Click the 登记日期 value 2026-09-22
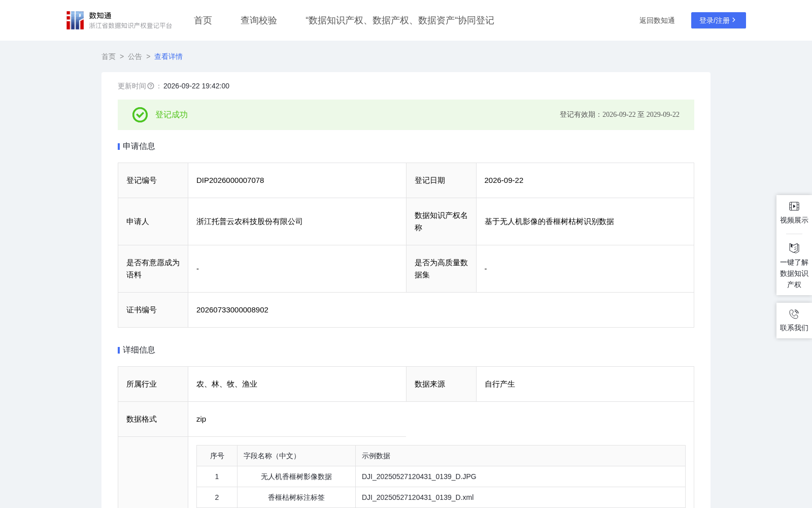Image resolution: width=812 pixels, height=508 pixels. [x=504, y=180]
